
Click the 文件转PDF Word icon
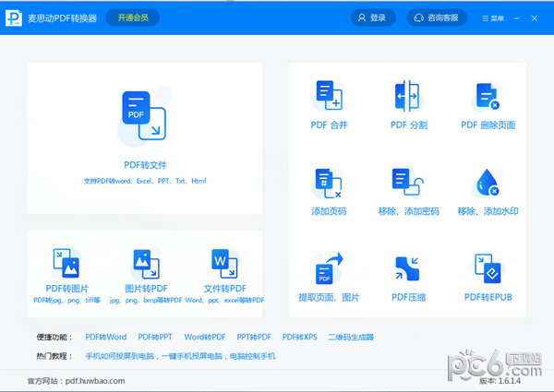pyautogui.click(x=224, y=264)
